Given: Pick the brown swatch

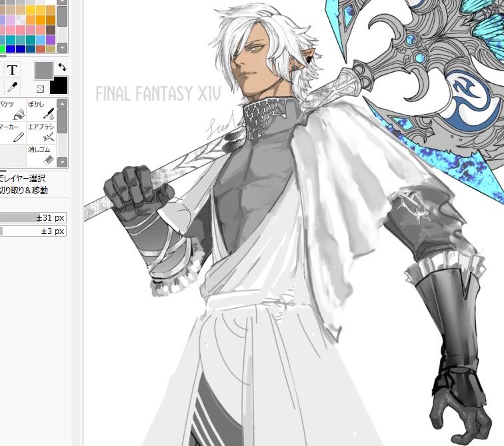Looking at the screenshot, I should click(x=51, y=30).
